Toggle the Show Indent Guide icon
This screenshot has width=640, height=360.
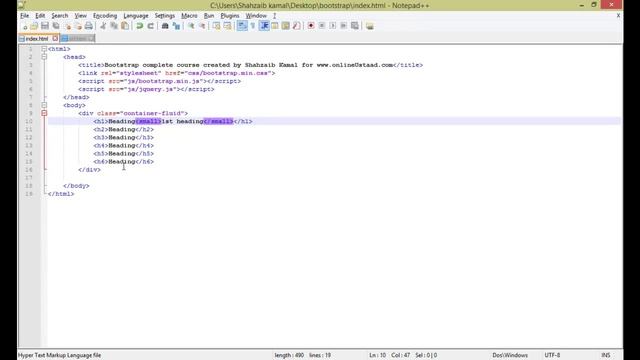(x=264, y=26)
